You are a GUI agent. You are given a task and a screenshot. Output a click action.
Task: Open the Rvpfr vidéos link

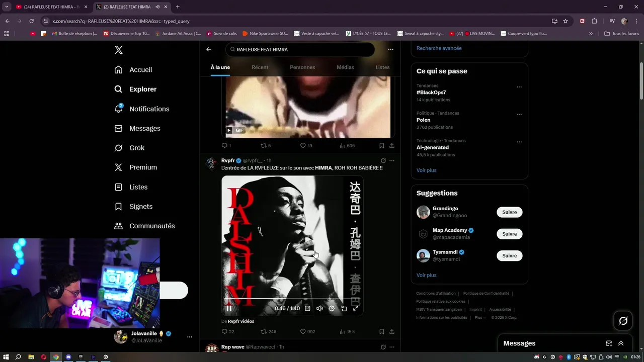(241, 321)
